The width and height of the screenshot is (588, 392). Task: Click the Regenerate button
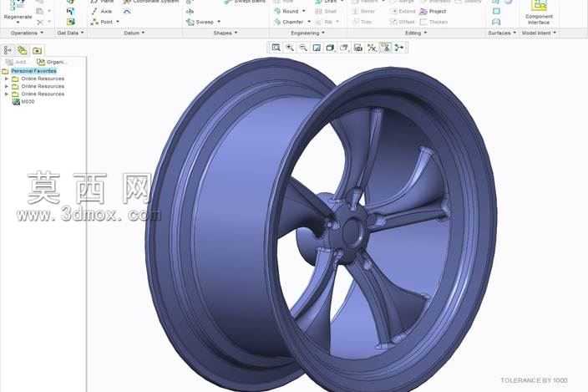(x=18, y=12)
